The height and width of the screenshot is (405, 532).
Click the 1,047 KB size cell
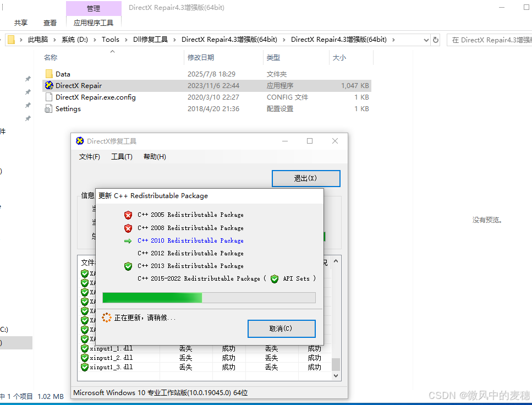pos(355,85)
